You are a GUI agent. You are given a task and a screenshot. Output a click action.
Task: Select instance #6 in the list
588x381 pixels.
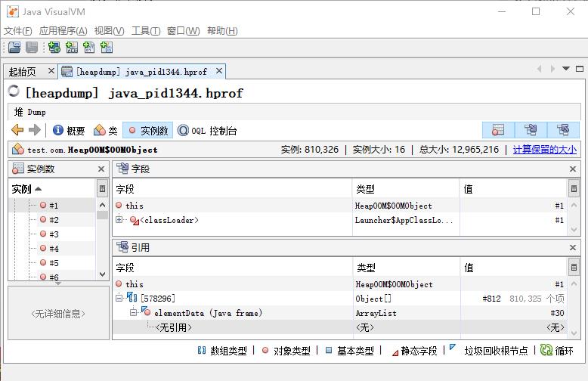[54, 277]
